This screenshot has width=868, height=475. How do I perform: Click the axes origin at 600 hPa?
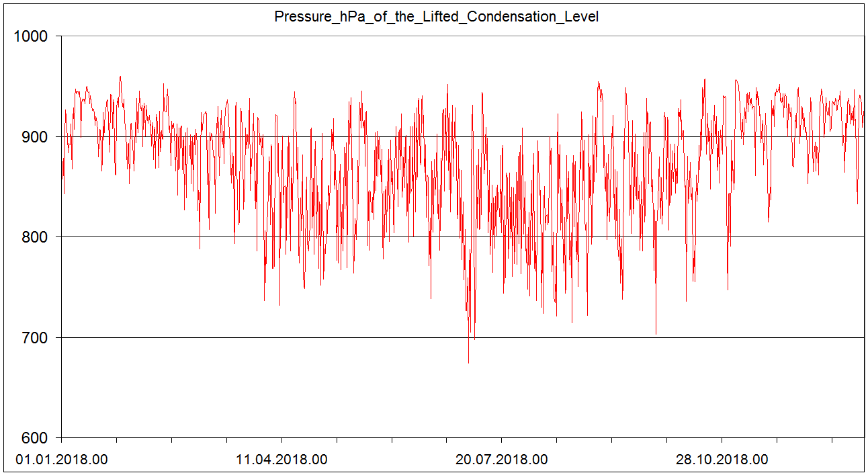click(x=61, y=437)
